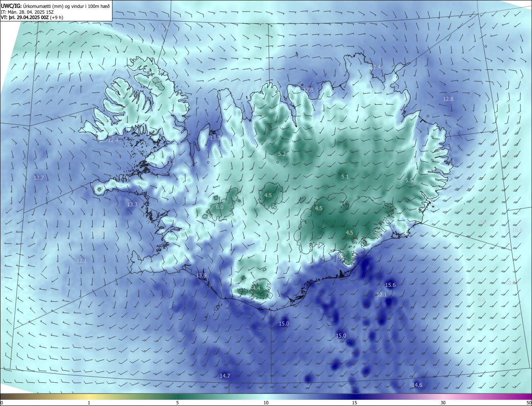The image size is (532, 406).
Task: Click the UWC/IG chart title line
Action: [x=55, y=5]
